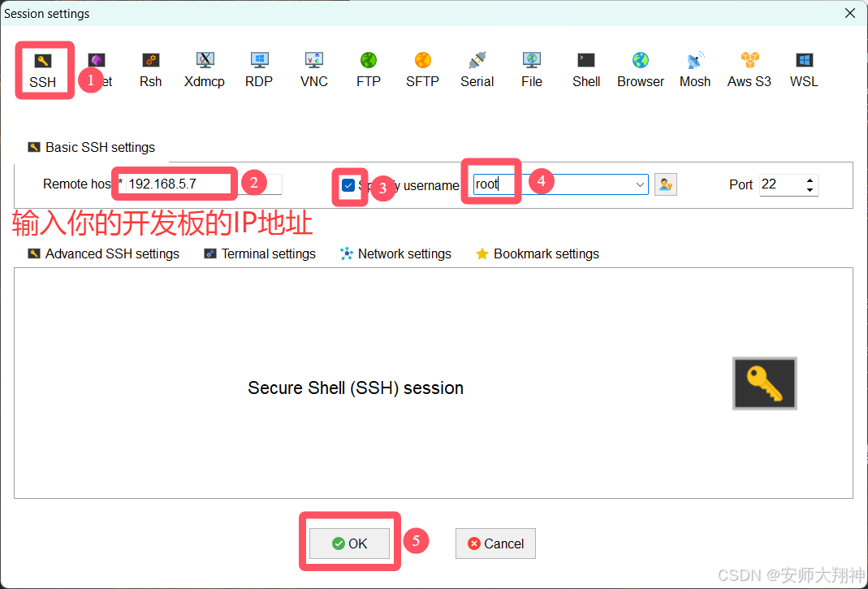Select the SSH session type icon

point(42,71)
